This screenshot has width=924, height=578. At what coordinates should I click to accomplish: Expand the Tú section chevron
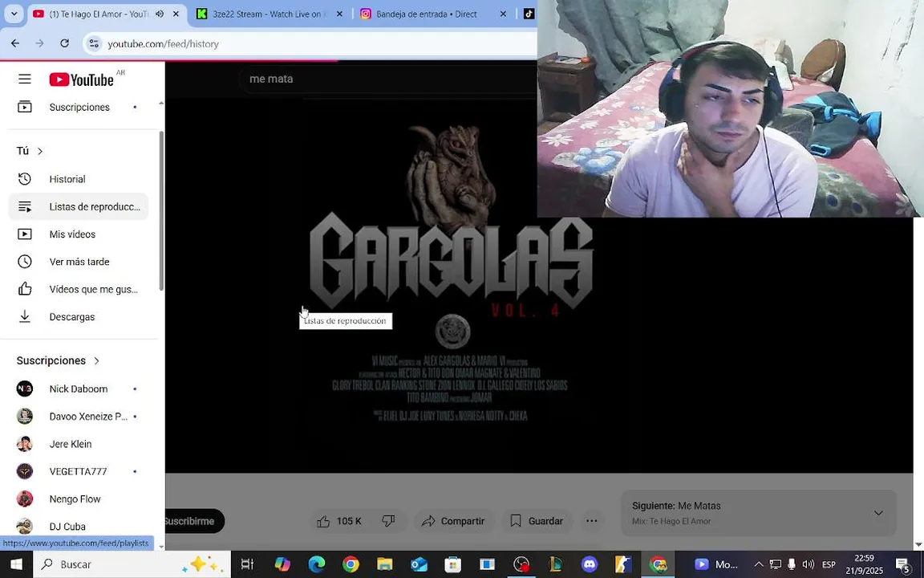click(x=40, y=151)
